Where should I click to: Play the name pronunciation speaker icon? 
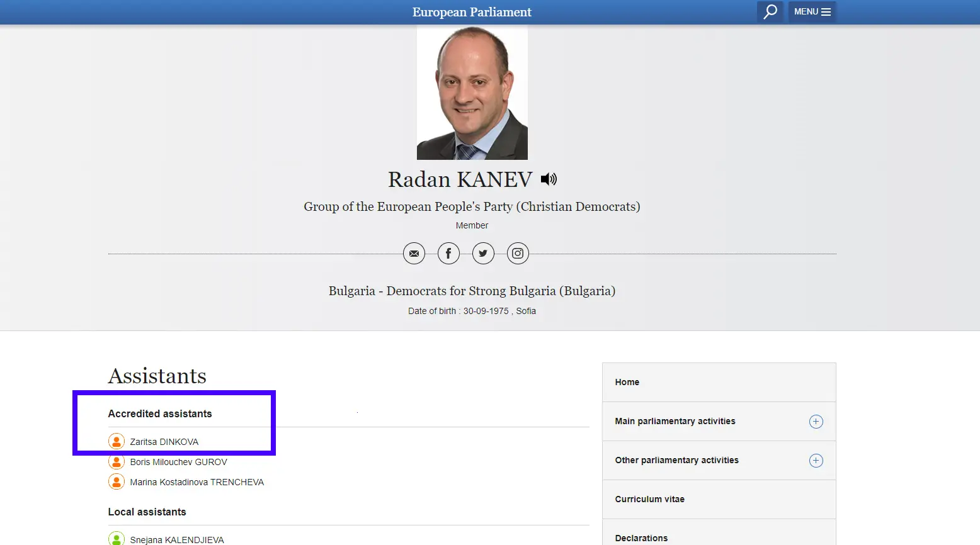(x=549, y=179)
